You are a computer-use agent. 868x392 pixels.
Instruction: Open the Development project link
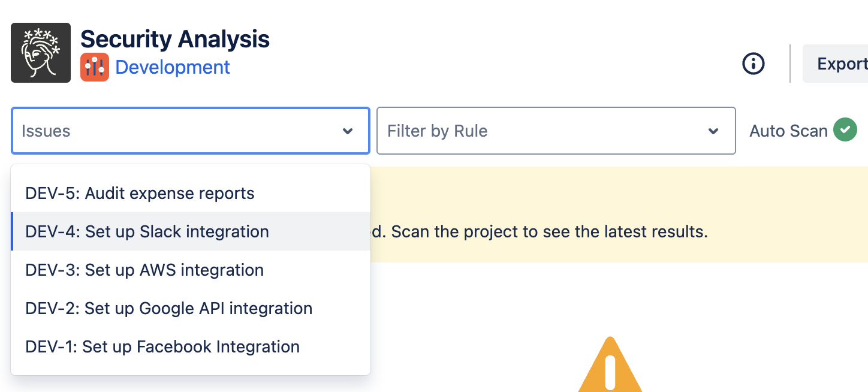point(173,67)
